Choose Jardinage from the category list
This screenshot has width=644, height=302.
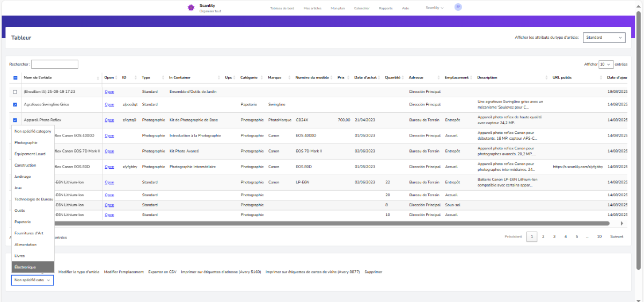point(23,176)
